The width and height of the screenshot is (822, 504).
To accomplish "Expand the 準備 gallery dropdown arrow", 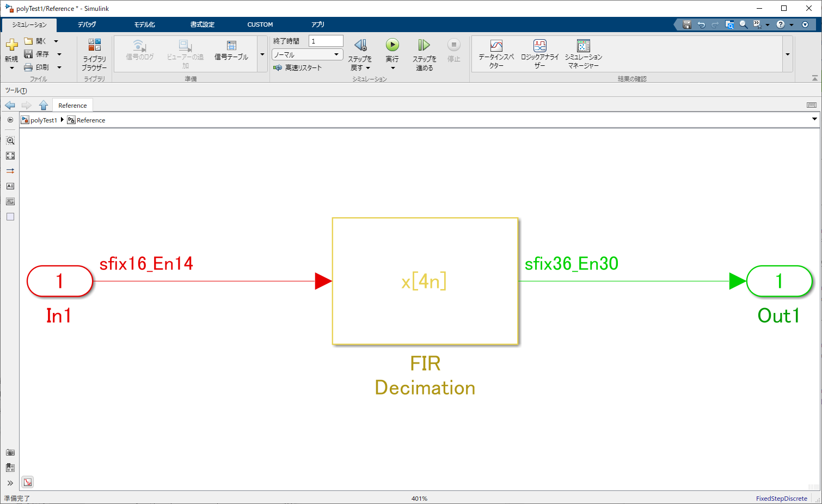I will [x=262, y=54].
